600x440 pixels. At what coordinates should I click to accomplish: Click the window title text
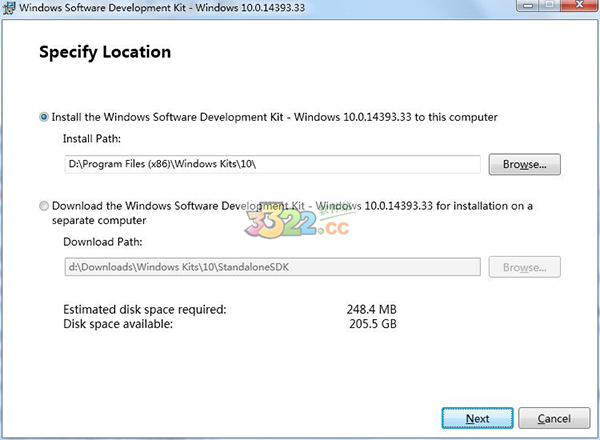pyautogui.click(x=162, y=7)
